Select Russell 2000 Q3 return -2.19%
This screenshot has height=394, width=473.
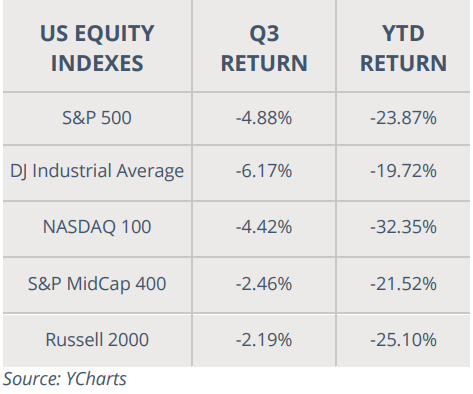click(x=264, y=340)
